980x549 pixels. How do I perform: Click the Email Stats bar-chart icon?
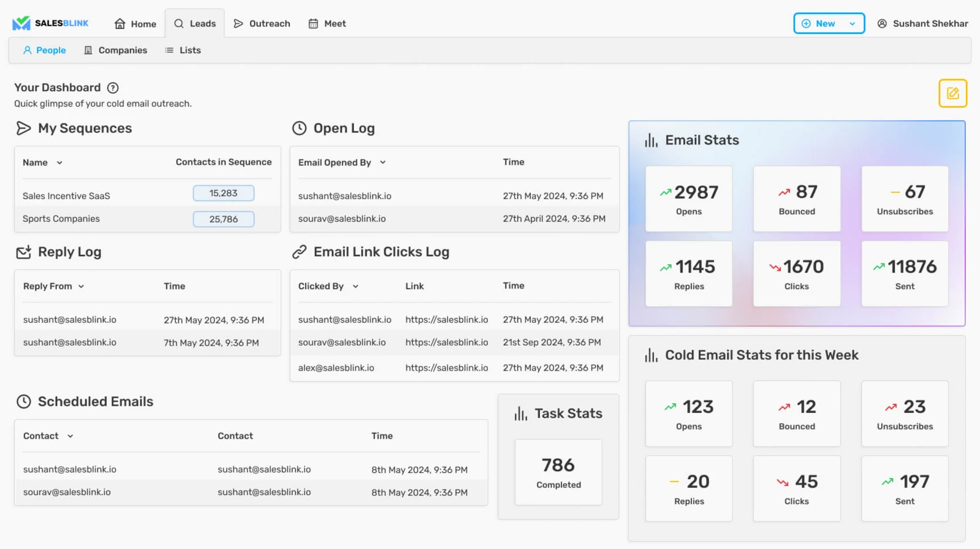point(651,140)
